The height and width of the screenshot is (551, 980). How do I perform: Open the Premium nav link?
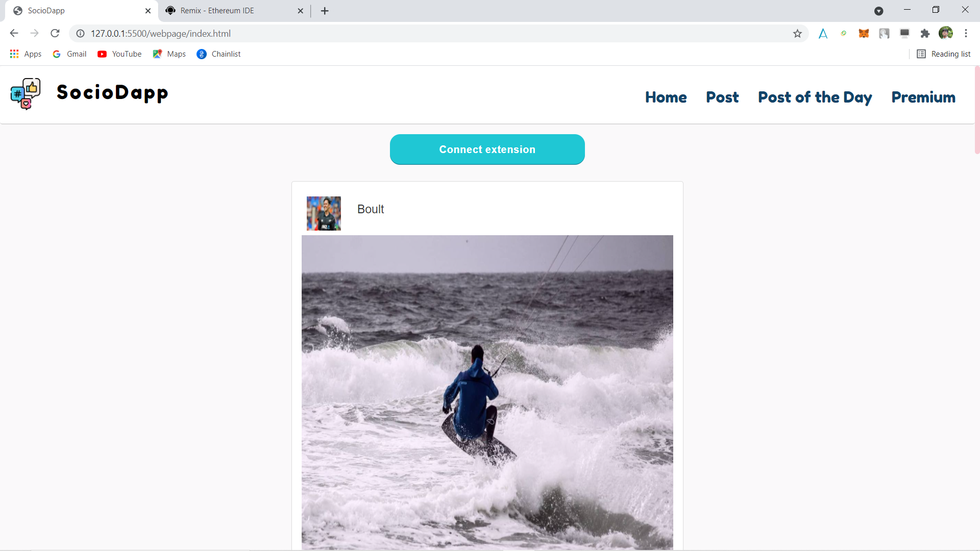coord(923,97)
